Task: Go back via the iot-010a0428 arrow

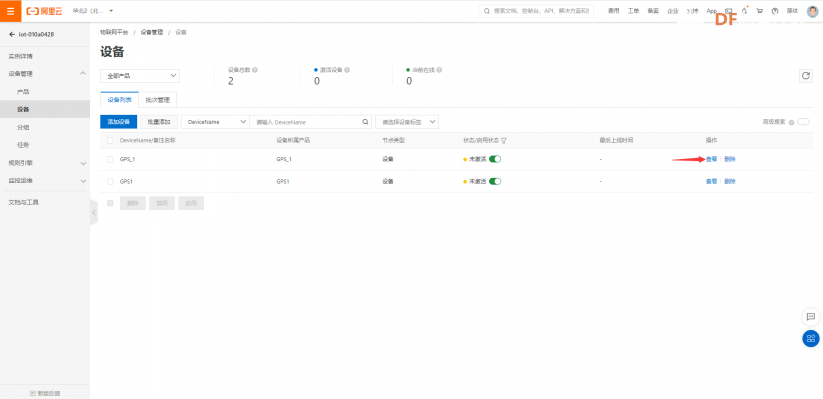Action: (12, 35)
